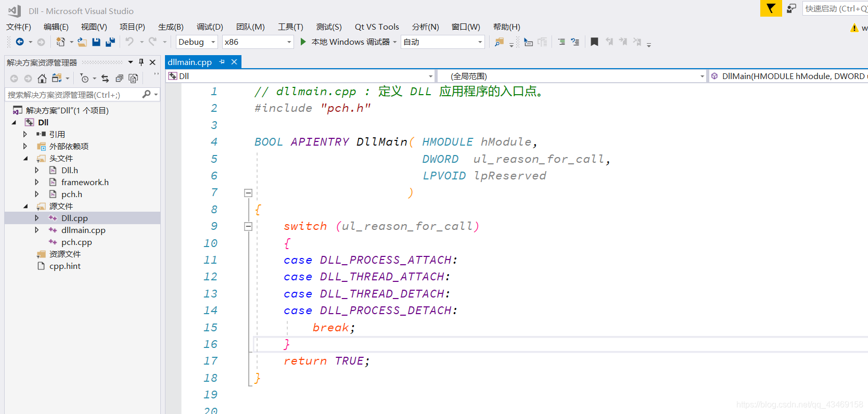Viewport: 868px width, 414px height.
Task: Select framework.h in header files
Action: point(85,182)
